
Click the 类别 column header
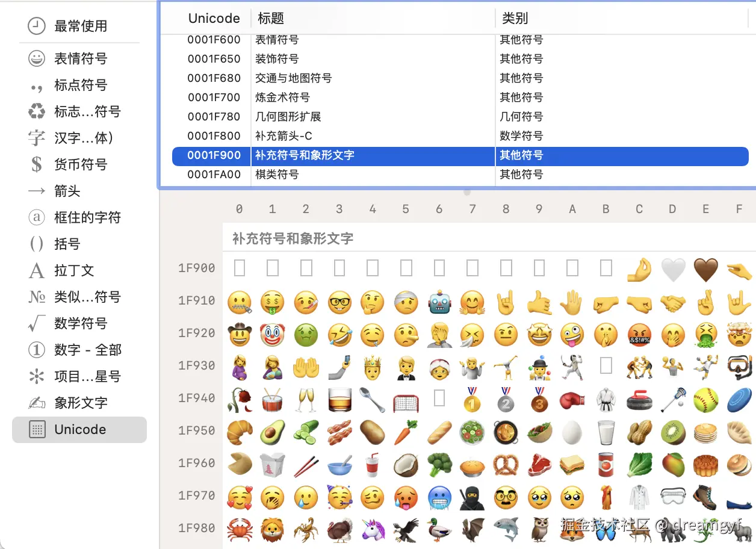516,18
